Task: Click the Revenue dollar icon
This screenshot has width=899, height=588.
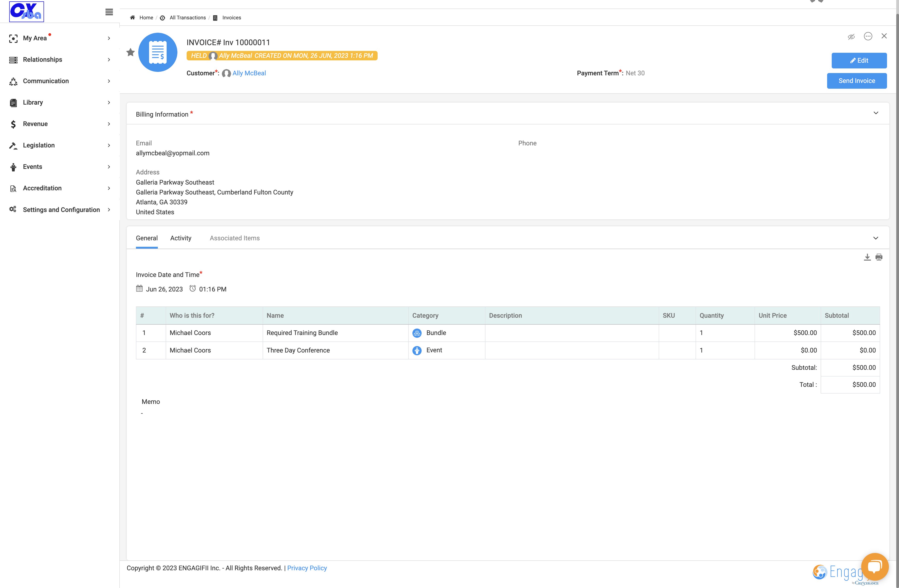Action: coord(13,124)
